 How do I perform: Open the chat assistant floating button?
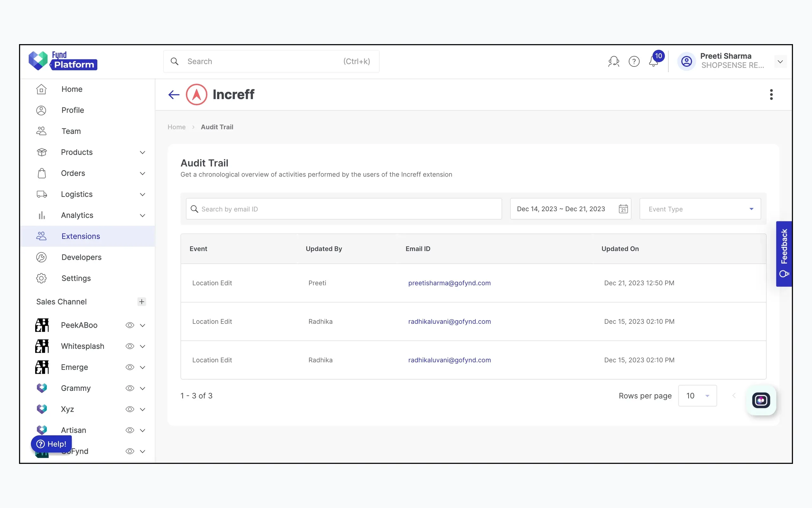click(761, 400)
